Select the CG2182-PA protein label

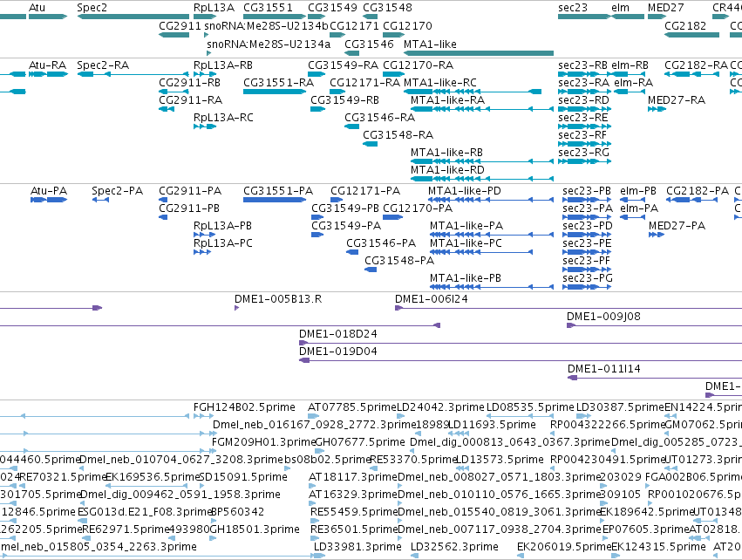tap(698, 191)
